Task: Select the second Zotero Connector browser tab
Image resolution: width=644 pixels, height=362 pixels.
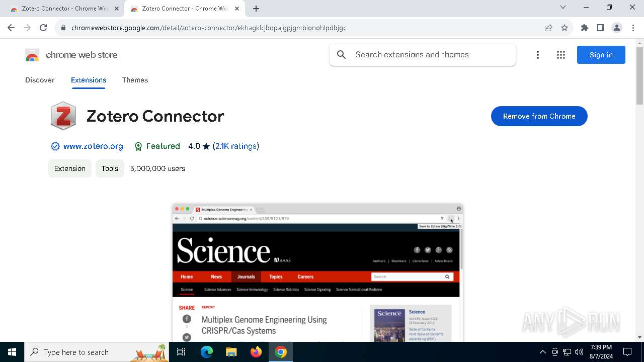Action: (x=185, y=9)
